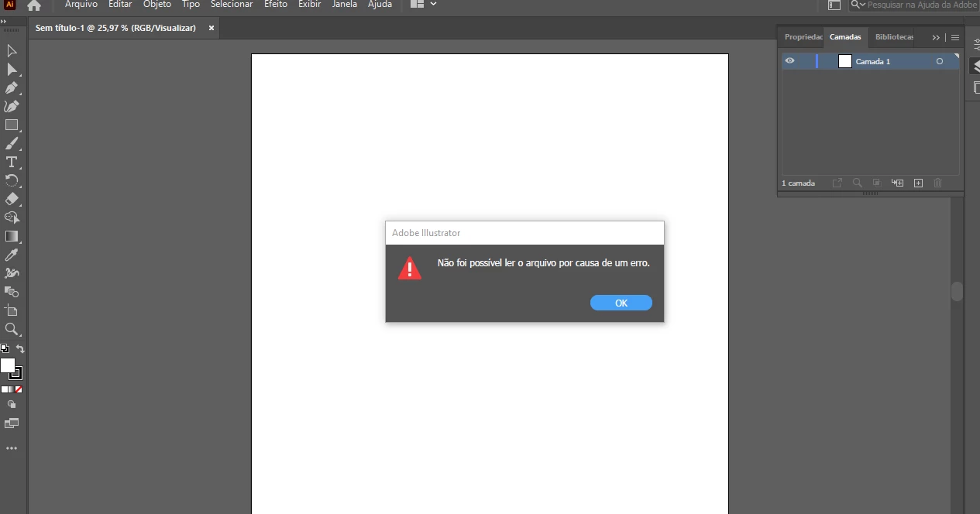Click Create New Sublayer icon
The image size is (980, 514).
coord(898,183)
